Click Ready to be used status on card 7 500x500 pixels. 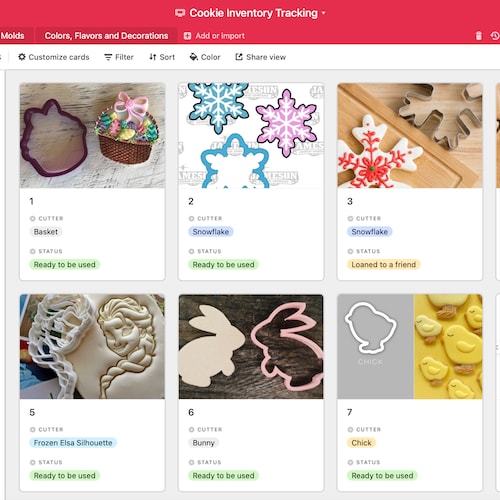[382, 476]
